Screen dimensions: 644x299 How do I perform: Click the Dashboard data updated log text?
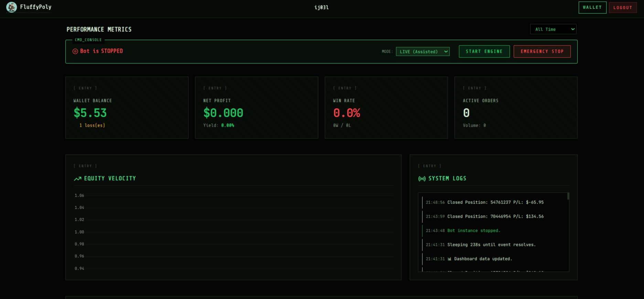(x=483, y=259)
